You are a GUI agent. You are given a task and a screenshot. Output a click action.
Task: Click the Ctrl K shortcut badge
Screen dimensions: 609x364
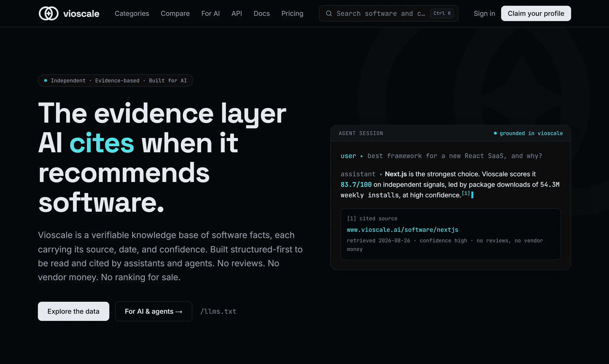tap(442, 13)
